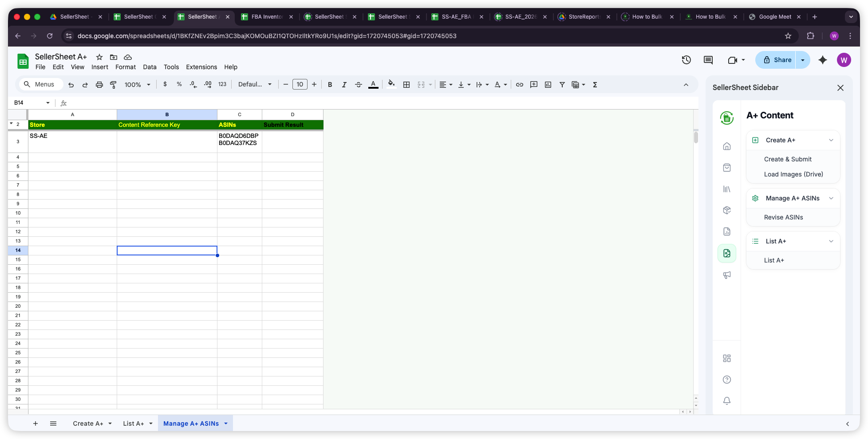Image resolution: width=868 pixels, height=439 pixels.
Task: Open the cell name box dropdown
Action: point(48,102)
